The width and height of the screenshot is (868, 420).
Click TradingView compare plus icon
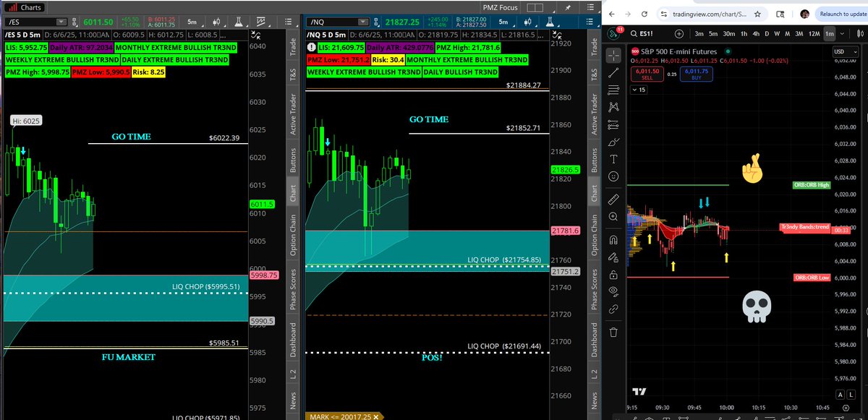pyautogui.click(x=678, y=33)
